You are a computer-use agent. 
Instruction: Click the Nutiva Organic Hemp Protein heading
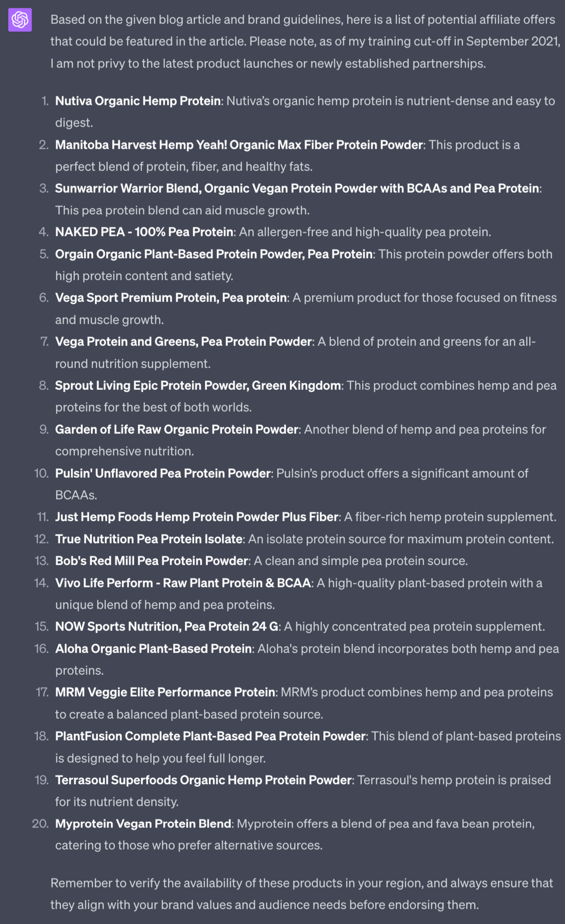(138, 101)
